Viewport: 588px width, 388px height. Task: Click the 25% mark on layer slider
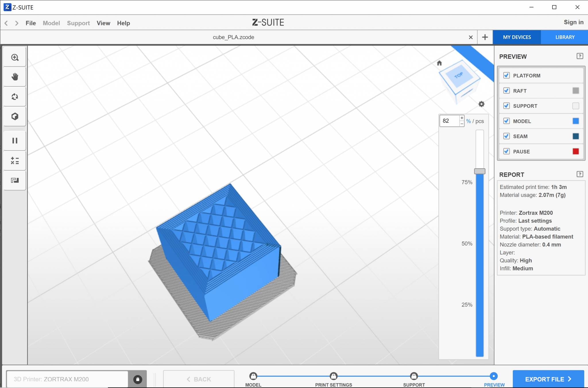click(467, 305)
